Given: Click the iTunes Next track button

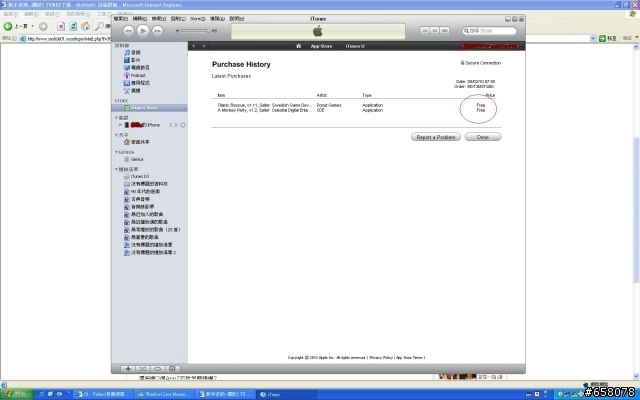Looking at the screenshot, I should point(158,31).
